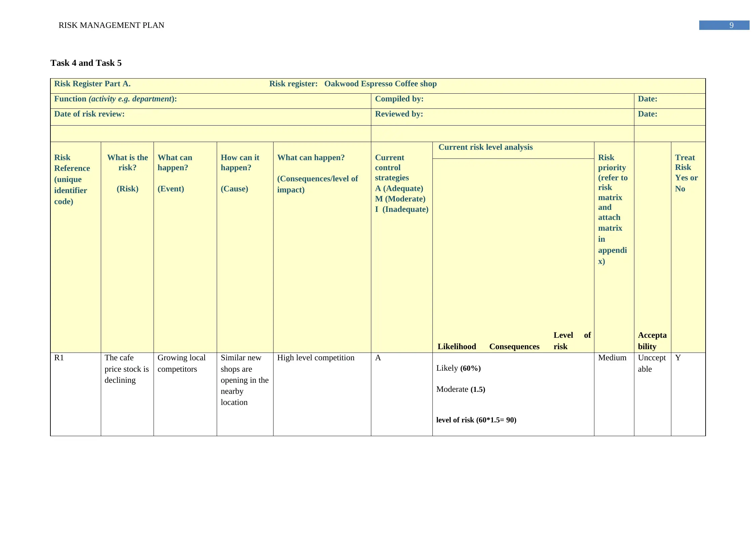
Task: Click the 'Y' treat risk cell
Action: click(688, 394)
